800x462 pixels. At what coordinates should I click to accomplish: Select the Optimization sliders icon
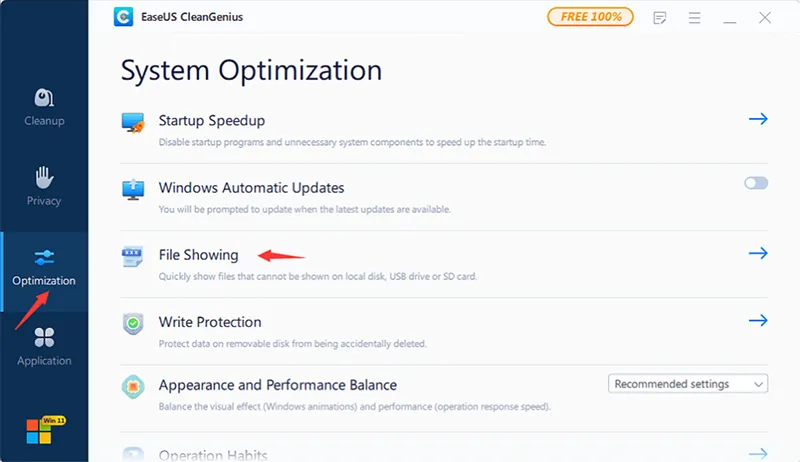pyautogui.click(x=44, y=258)
